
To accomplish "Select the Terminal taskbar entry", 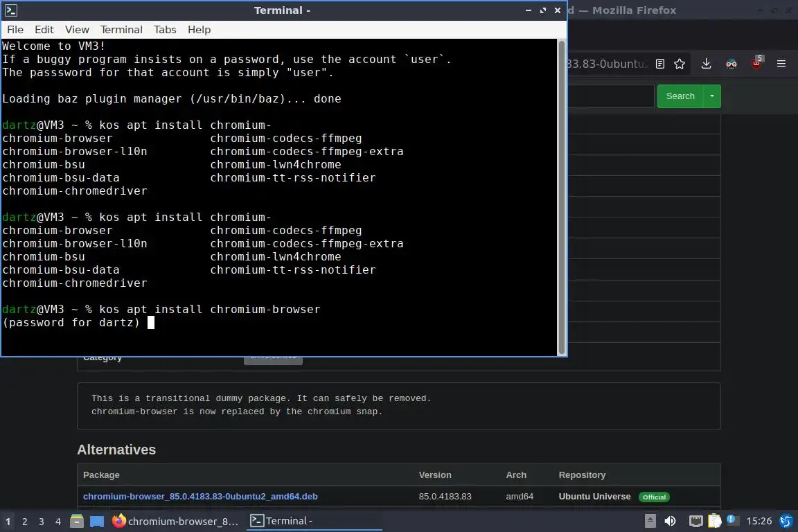I will tap(314, 521).
